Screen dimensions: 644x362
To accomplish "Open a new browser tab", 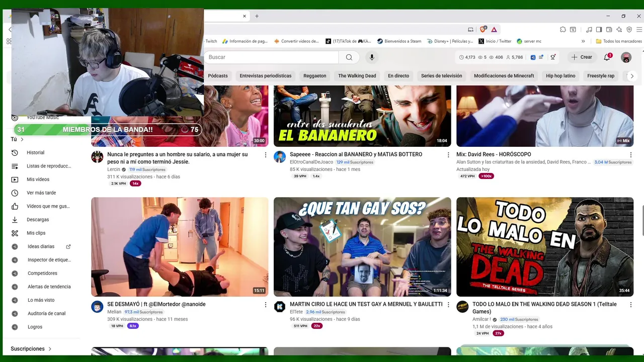I will tap(257, 16).
